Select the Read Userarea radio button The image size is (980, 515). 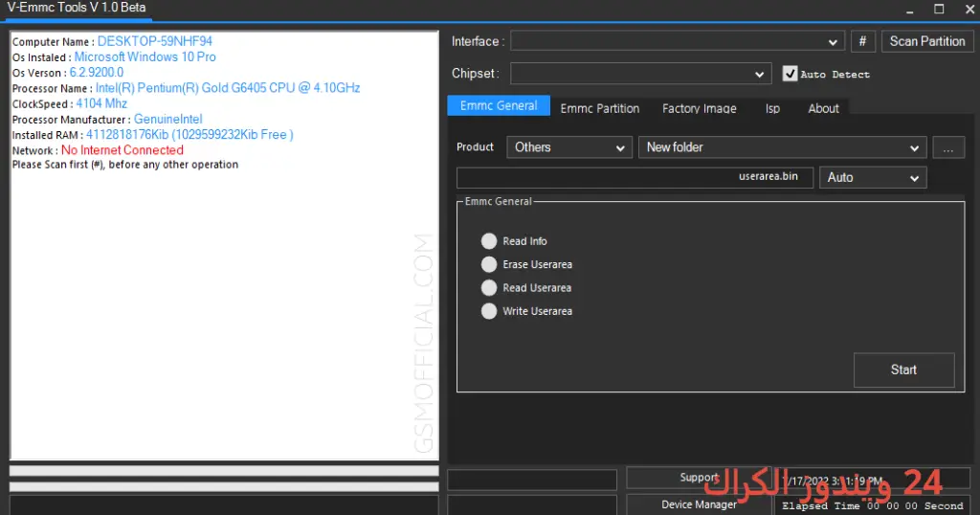(x=489, y=287)
